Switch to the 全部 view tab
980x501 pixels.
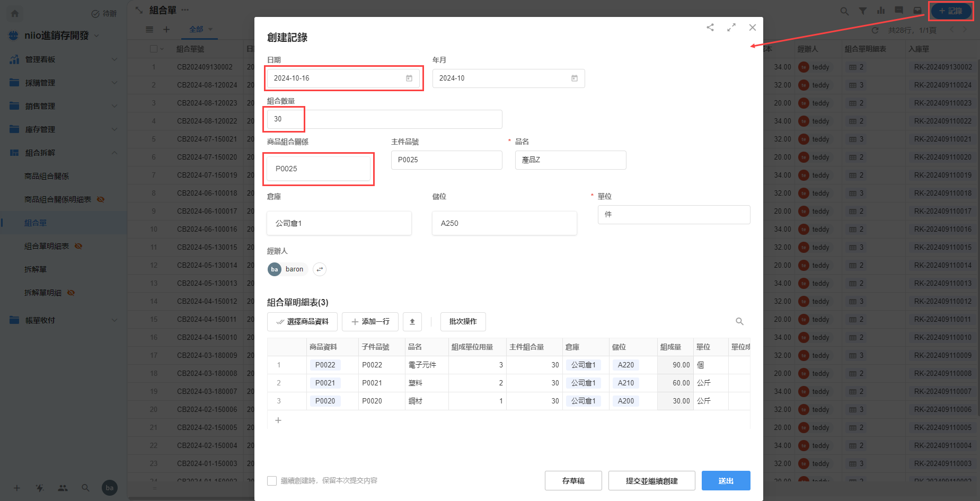pyautogui.click(x=196, y=30)
